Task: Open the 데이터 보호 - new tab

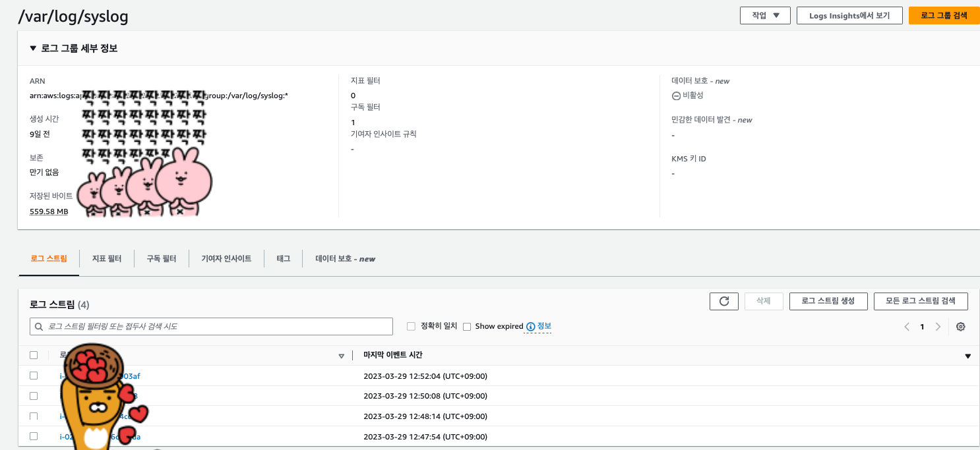Action: 346,259
